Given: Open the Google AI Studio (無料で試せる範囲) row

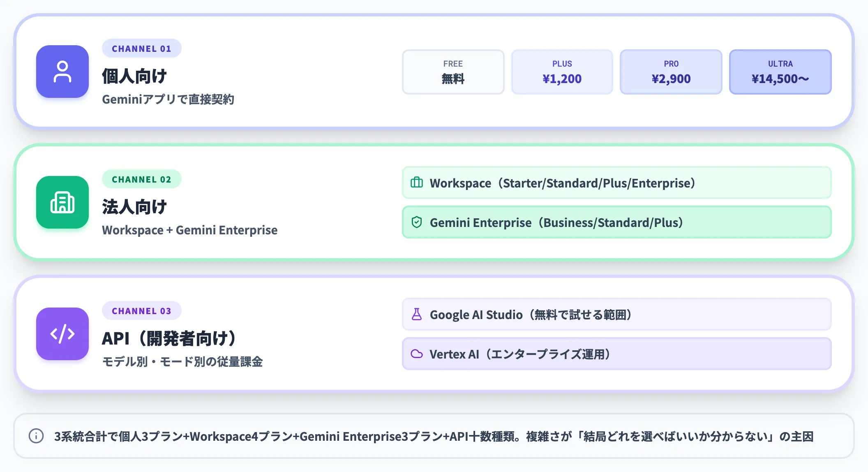Looking at the screenshot, I should [616, 314].
